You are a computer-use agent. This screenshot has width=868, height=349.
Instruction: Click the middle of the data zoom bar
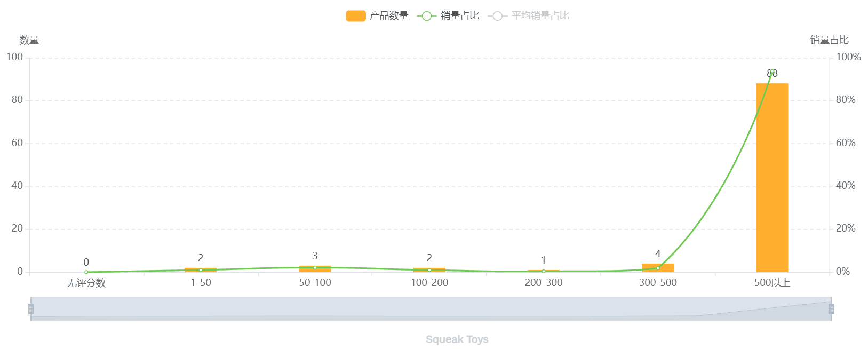pyautogui.click(x=431, y=309)
